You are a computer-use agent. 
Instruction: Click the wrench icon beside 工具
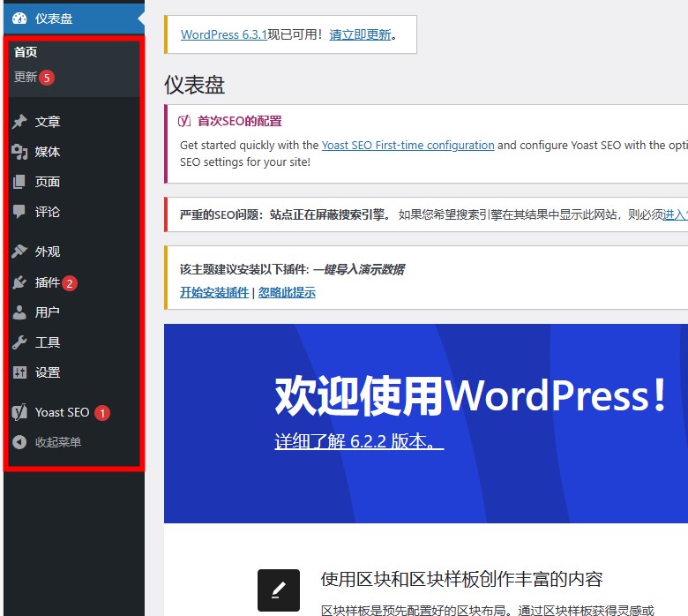pyautogui.click(x=19, y=342)
